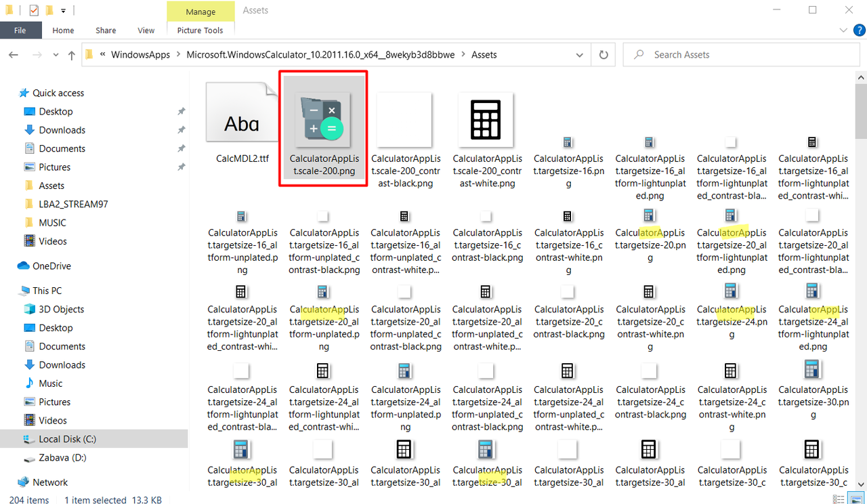The height and width of the screenshot is (504, 867).
Task: Select Zabava (D:) drive
Action: coord(62,457)
